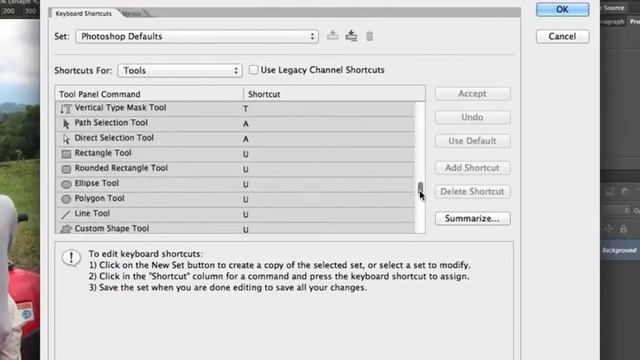Click the Vertical Type Mask Tool icon
Viewport: 640px width, 360px height.
tap(66, 109)
